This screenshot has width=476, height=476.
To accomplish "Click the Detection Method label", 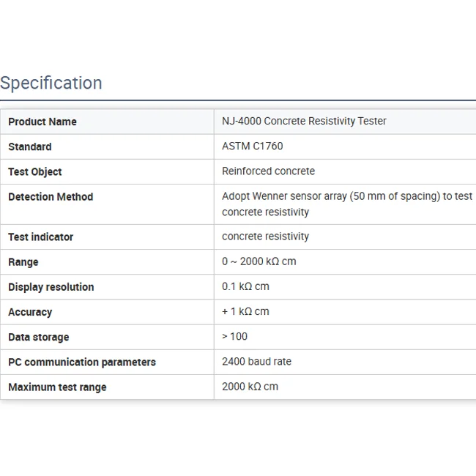I will [51, 196].
